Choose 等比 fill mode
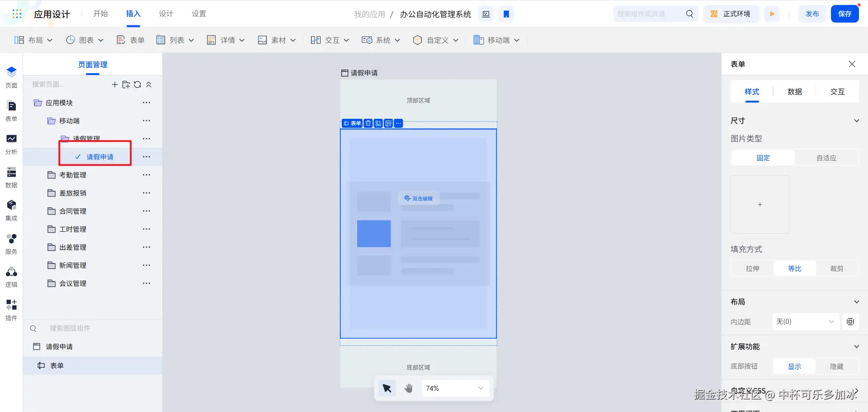 tap(795, 268)
